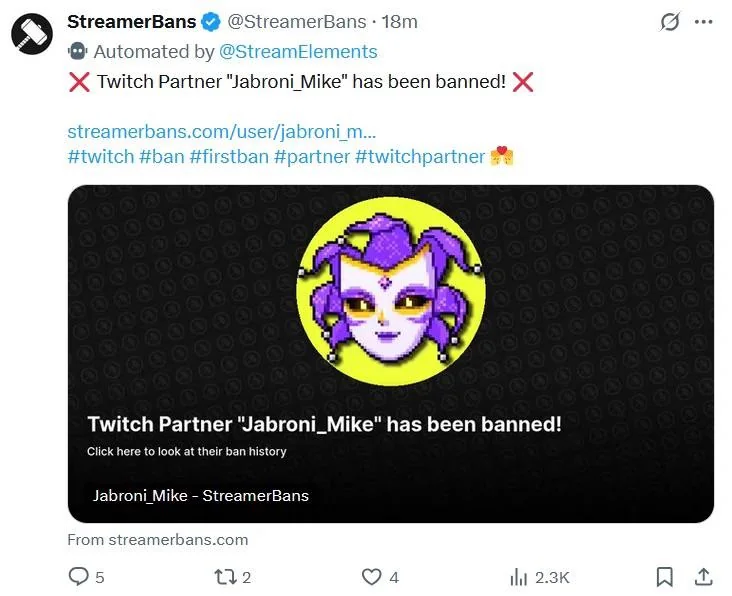Open the share arrow icon
Image resolution: width=732 pixels, height=596 pixels.
[x=703, y=577]
